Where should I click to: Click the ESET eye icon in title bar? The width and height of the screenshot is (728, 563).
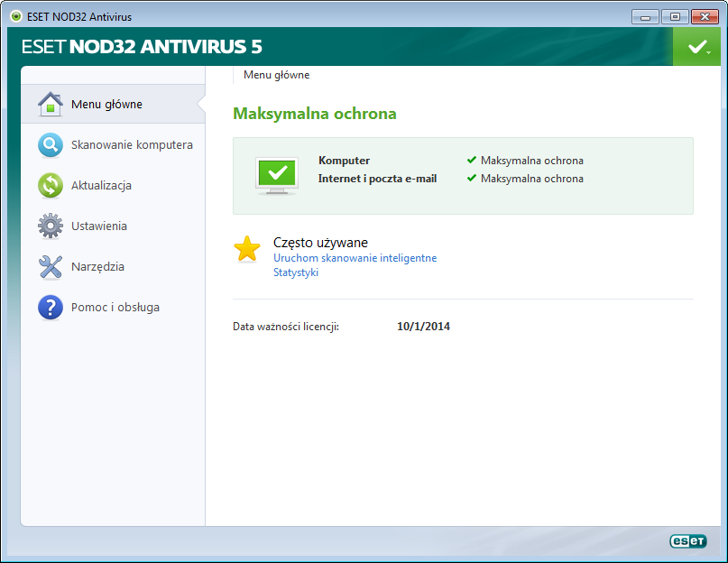click(16, 17)
